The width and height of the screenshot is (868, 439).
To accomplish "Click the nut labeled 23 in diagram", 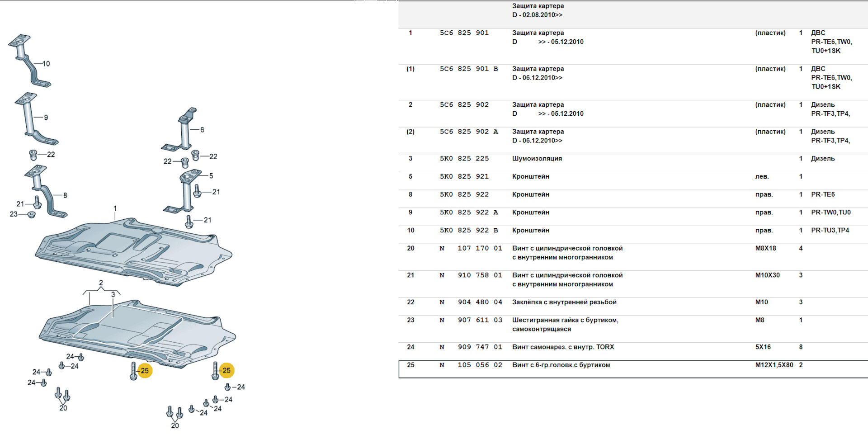I will 31,214.
